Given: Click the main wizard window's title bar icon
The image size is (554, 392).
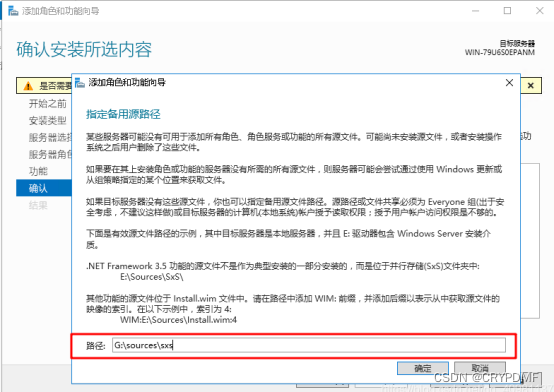Looking at the screenshot, I should (13, 11).
